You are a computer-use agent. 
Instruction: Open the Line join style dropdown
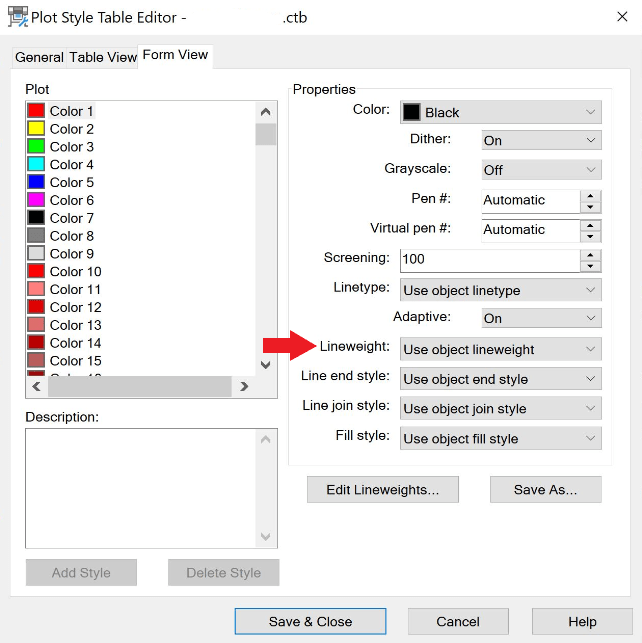coord(501,408)
